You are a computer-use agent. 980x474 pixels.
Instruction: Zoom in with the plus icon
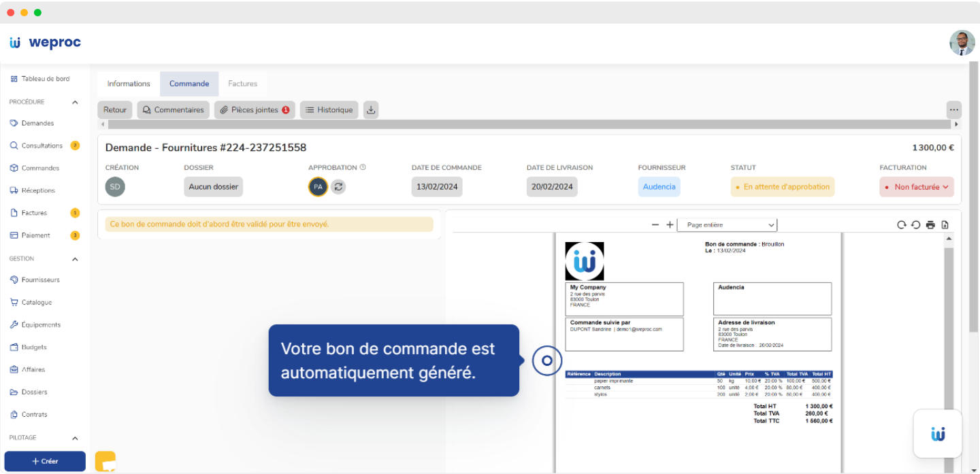pos(670,225)
